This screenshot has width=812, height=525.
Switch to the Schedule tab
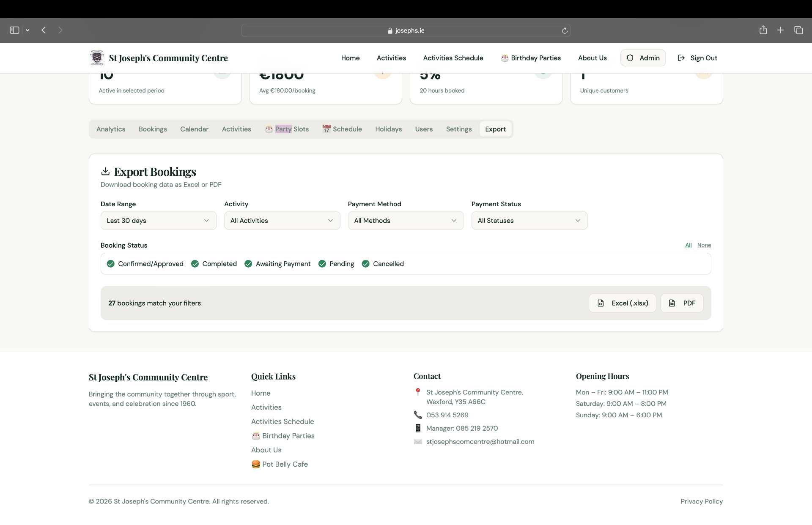click(342, 129)
